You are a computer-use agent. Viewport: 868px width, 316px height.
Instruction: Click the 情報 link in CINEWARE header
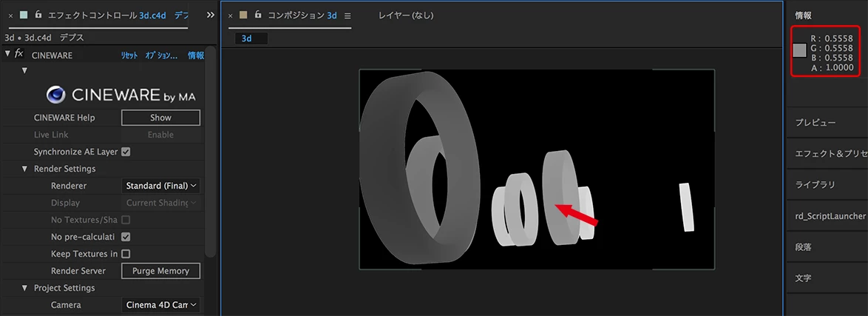click(196, 56)
